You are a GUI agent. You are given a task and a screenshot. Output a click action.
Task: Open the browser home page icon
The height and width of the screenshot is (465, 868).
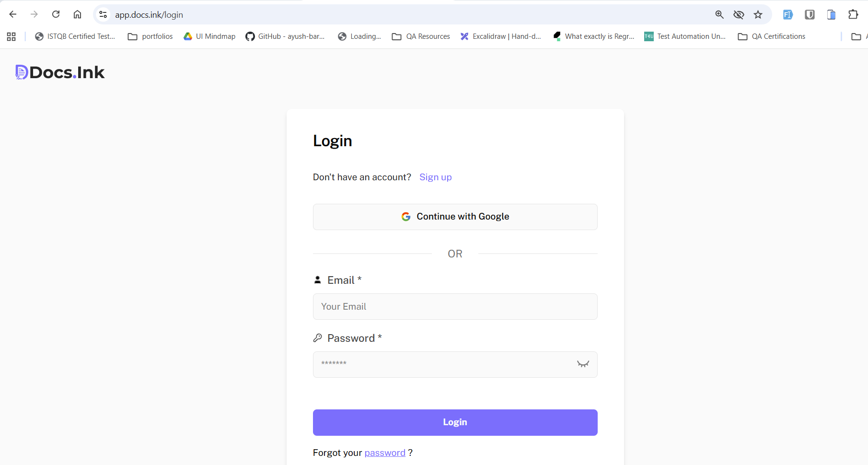click(77, 14)
